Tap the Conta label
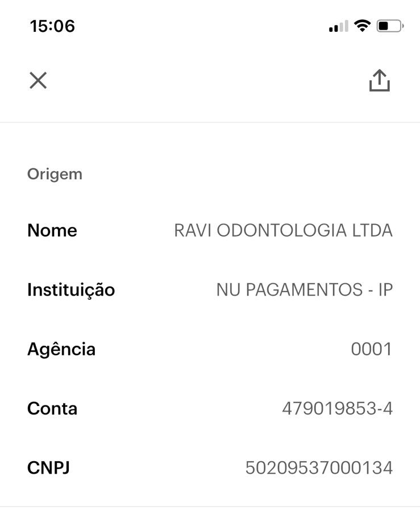 (x=52, y=408)
